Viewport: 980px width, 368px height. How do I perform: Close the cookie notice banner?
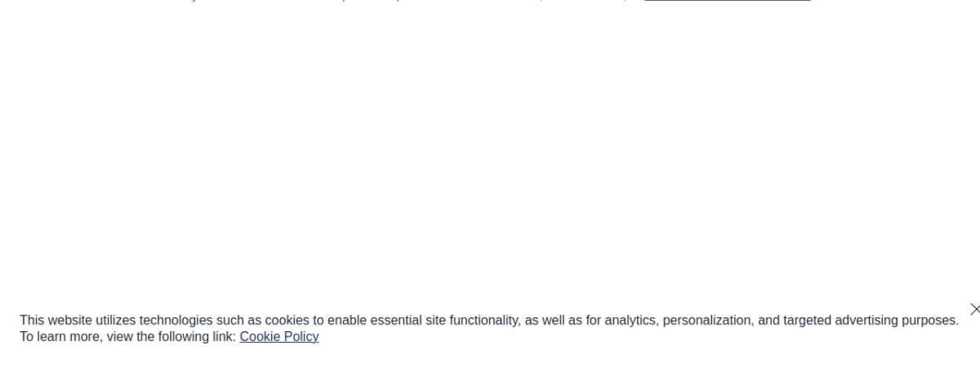pos(974,309)
